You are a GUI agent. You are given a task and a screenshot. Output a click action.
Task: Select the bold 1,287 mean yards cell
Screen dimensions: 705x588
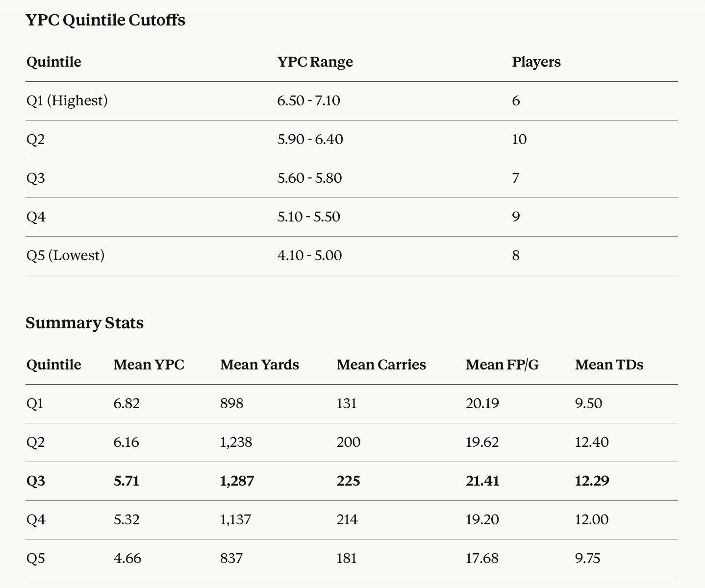pyautogui.click(x=237, y=481)
